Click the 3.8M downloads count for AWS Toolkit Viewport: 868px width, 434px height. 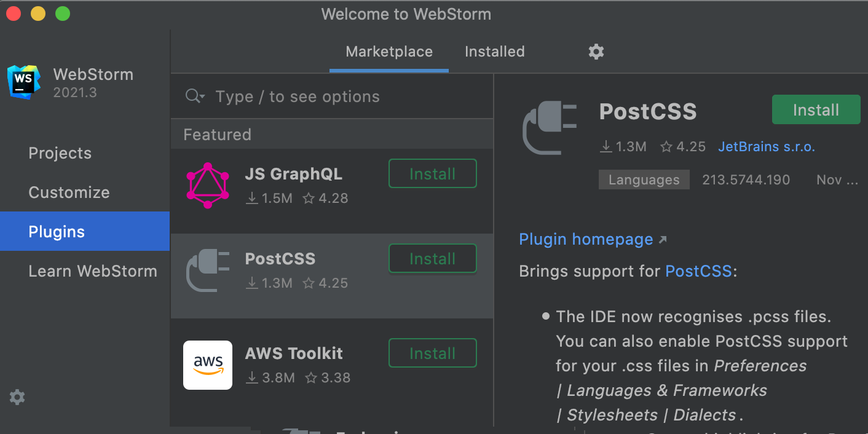click(x=270, y=377)
